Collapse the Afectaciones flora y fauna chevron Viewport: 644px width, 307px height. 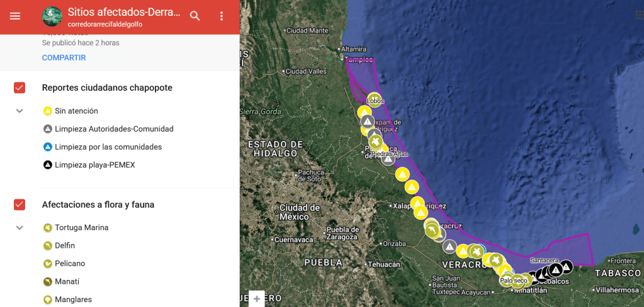(20, 228)
